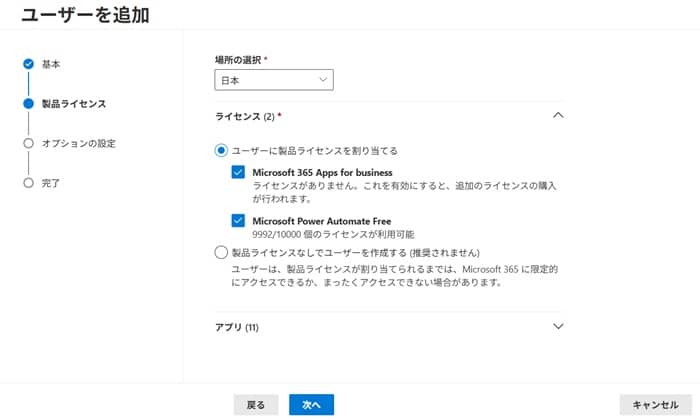Viewport: 700px width, 420px height.
Task: Click the 戻る button
Action: [x=256, y=405]
